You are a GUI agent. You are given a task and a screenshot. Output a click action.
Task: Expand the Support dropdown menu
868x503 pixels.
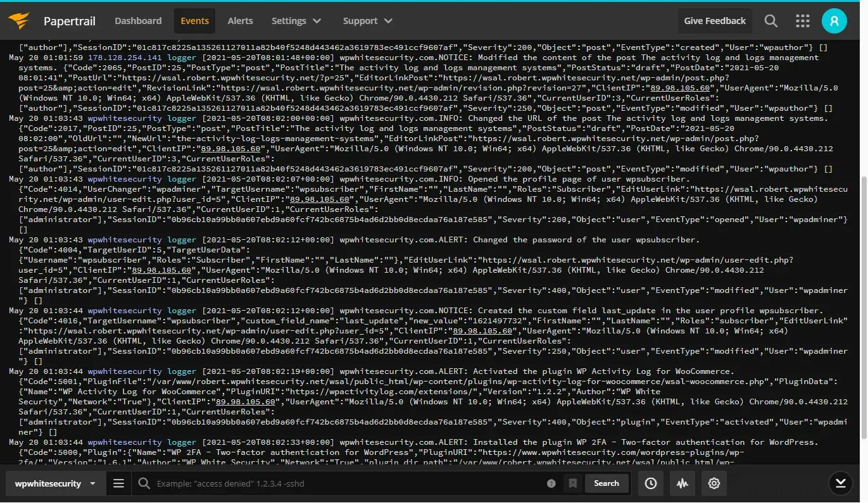[x=368, y=21]
